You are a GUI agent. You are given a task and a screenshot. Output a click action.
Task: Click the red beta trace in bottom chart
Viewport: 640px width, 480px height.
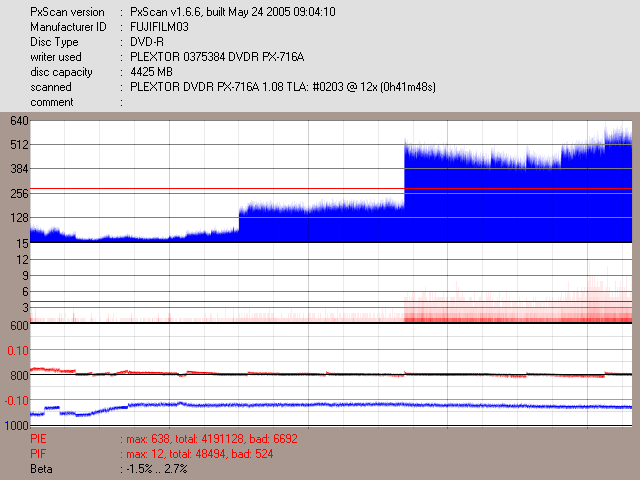pos(331,373)
